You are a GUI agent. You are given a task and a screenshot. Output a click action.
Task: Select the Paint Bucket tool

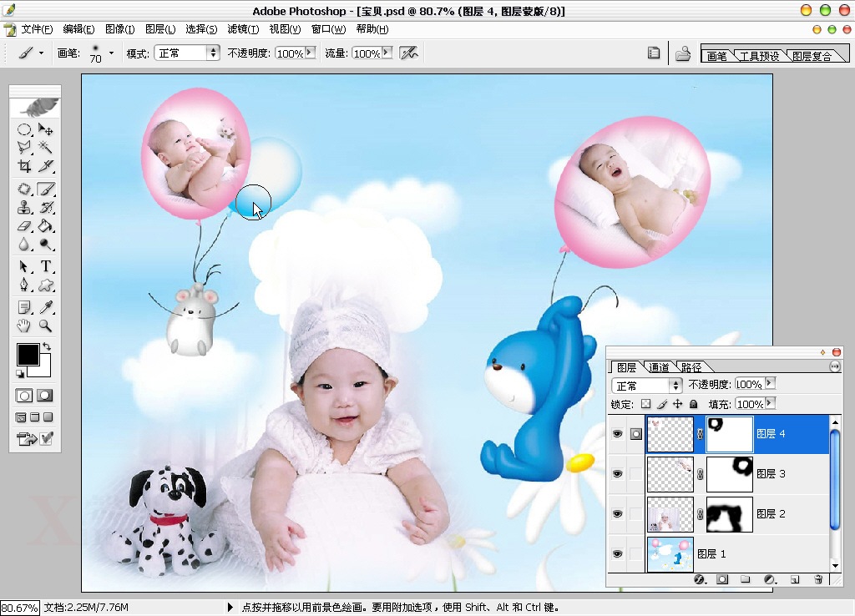46,225
